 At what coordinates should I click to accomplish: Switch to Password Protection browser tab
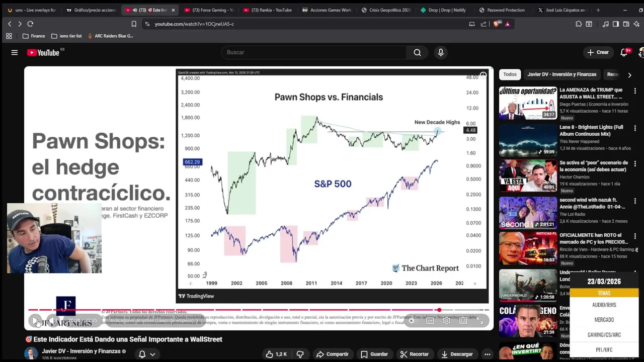(503, 10)
